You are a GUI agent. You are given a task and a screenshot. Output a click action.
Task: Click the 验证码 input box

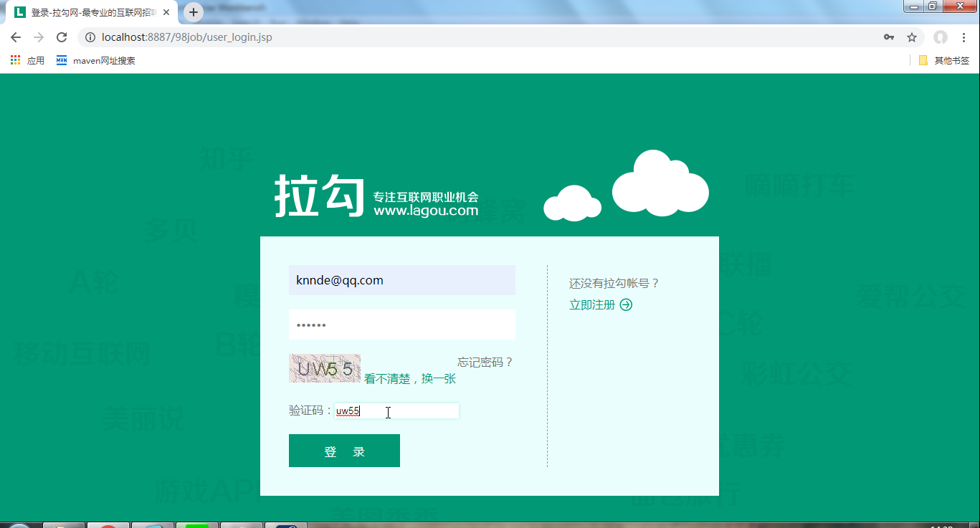click(397, 411)
